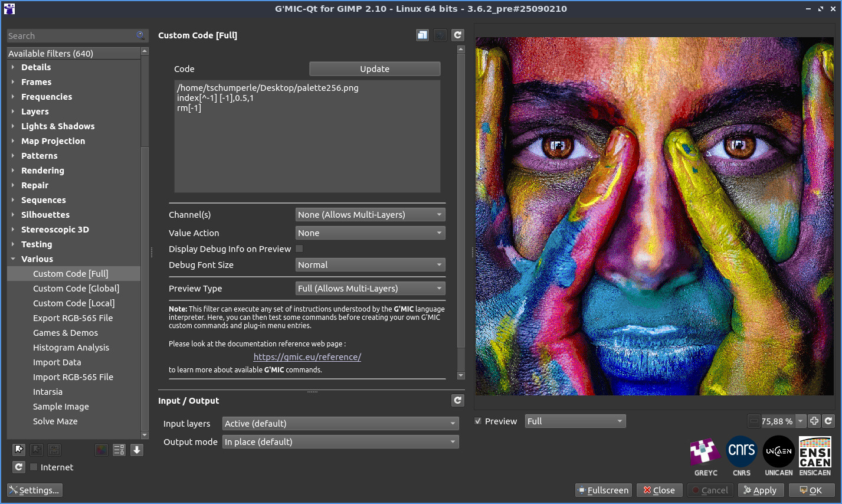Click the Input / Output reset icon

tap(457, 401)
